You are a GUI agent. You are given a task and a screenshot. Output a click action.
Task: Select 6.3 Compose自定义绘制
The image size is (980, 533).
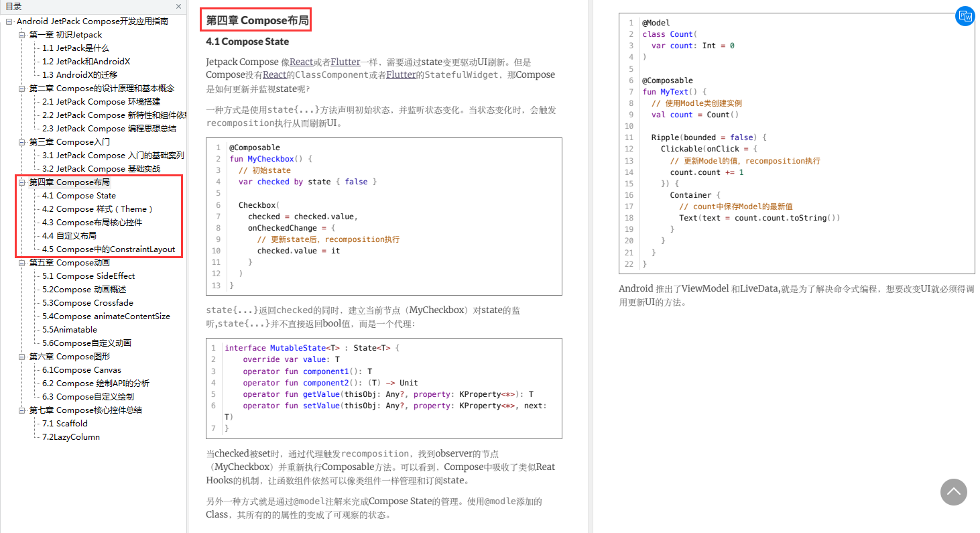pyautogui.click(x=88, y=397)
